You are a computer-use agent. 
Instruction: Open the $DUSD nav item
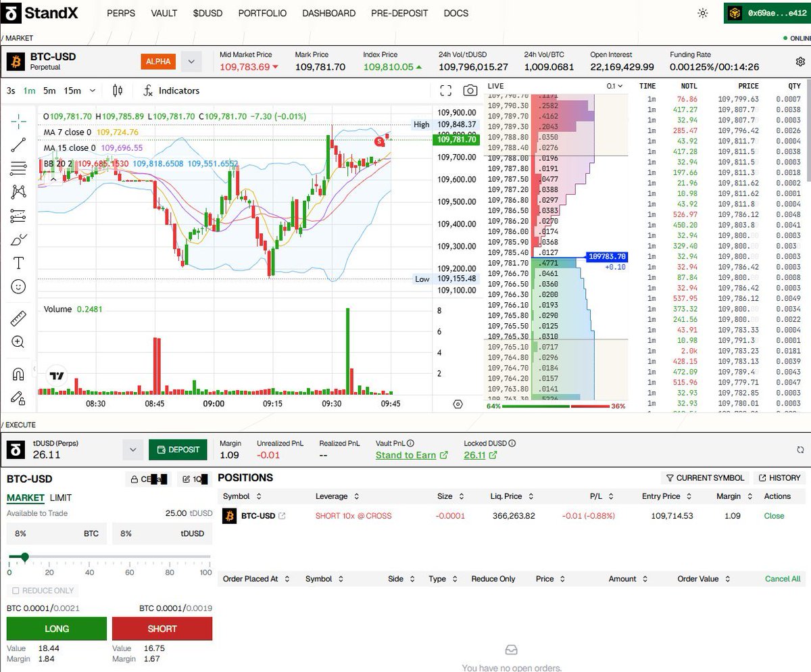click(x=207, y=13)
